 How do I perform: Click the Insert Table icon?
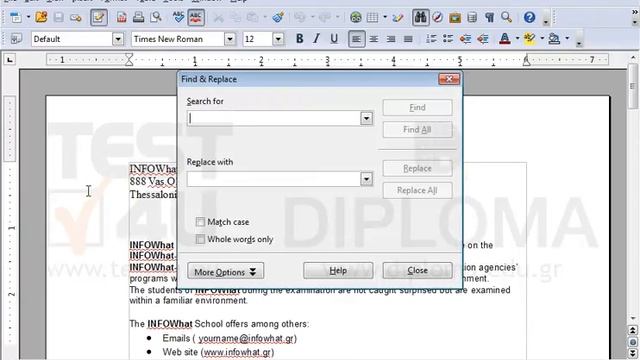click(x=372, y=18)
